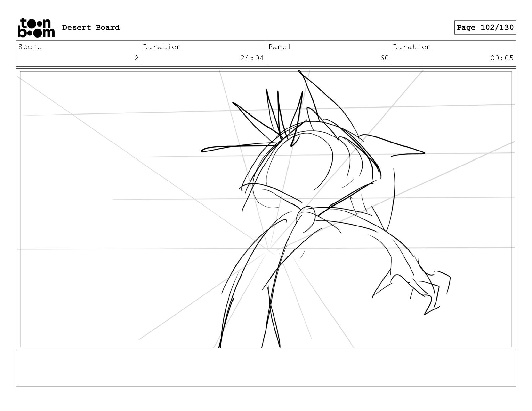Image resolution: width=532 pixels, height=411 pixels.
Task: Click the Toon Boom logo
Action: [x=36, y=27]
